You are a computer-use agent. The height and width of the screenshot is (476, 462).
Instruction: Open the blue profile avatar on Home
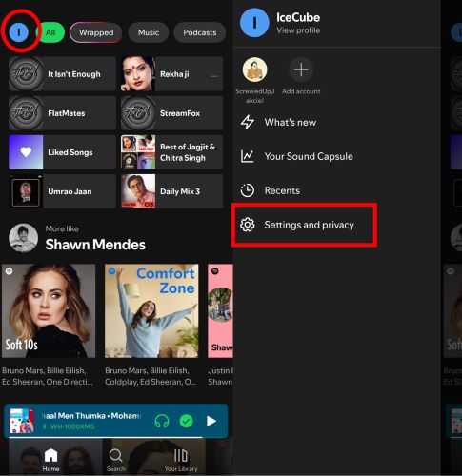pos(19,32)
